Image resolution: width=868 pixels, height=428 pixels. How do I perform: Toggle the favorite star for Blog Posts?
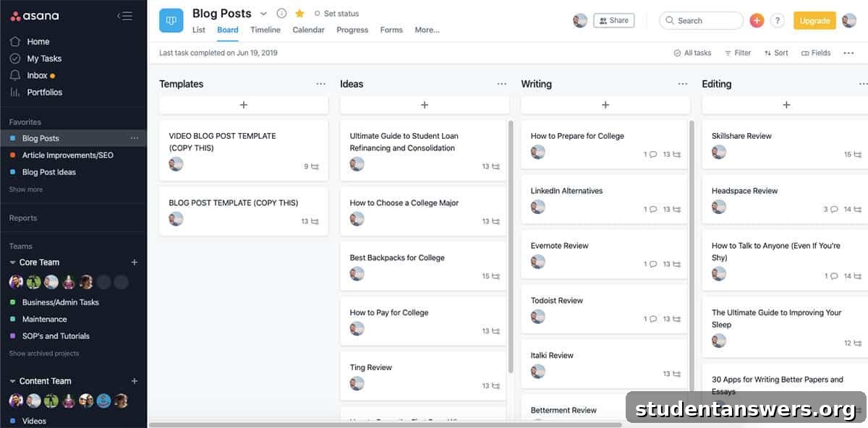(x=299, y=13)
